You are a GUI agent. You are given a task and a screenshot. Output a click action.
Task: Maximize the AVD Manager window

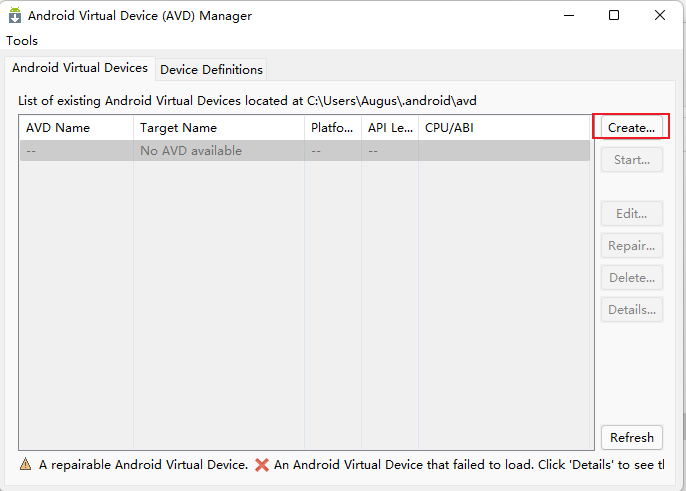click(x=614, y=15)
